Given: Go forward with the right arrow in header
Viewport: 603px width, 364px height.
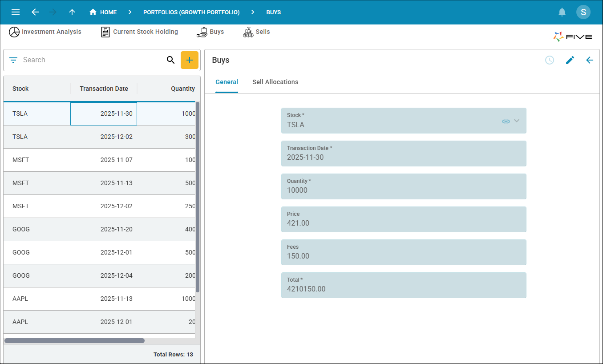Looking at the screenshot, I should click(53, 12).
